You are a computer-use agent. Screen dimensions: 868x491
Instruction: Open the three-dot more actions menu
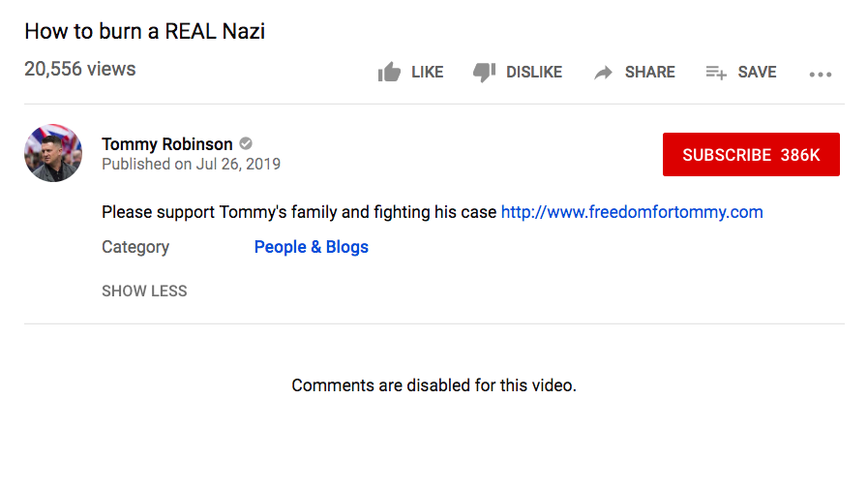821,74
